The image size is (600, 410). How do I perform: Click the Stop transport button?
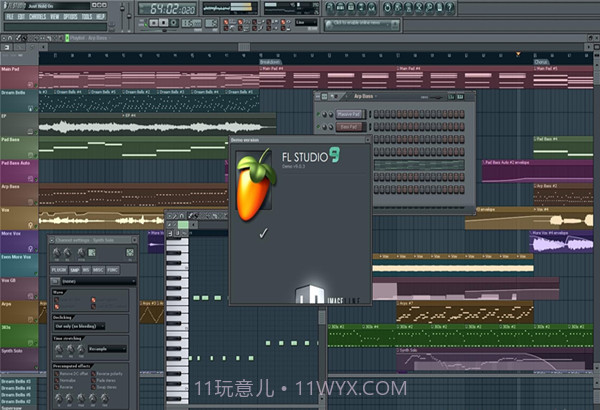pyautogui.click(x=163, y=22)
